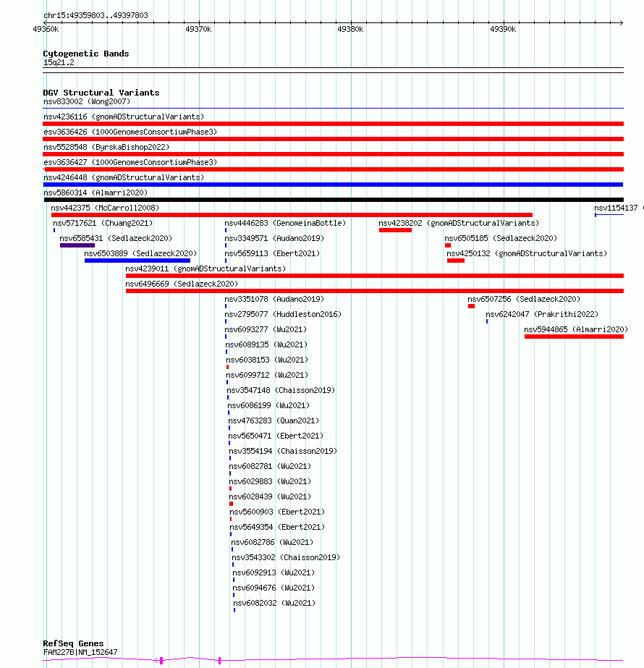
Task: Open nsv3554194 (Chaisson2019) label
Action: pos(283,451)
